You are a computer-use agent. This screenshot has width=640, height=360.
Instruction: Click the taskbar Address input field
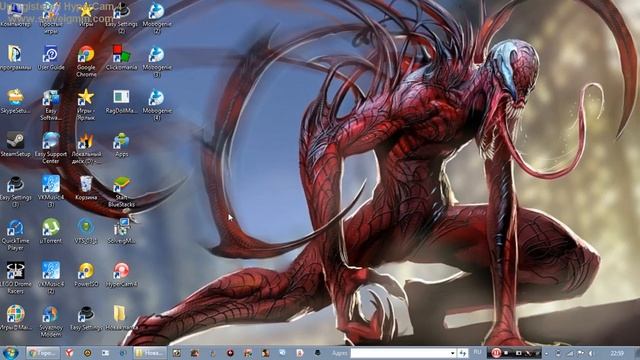(x=400, y=353)
